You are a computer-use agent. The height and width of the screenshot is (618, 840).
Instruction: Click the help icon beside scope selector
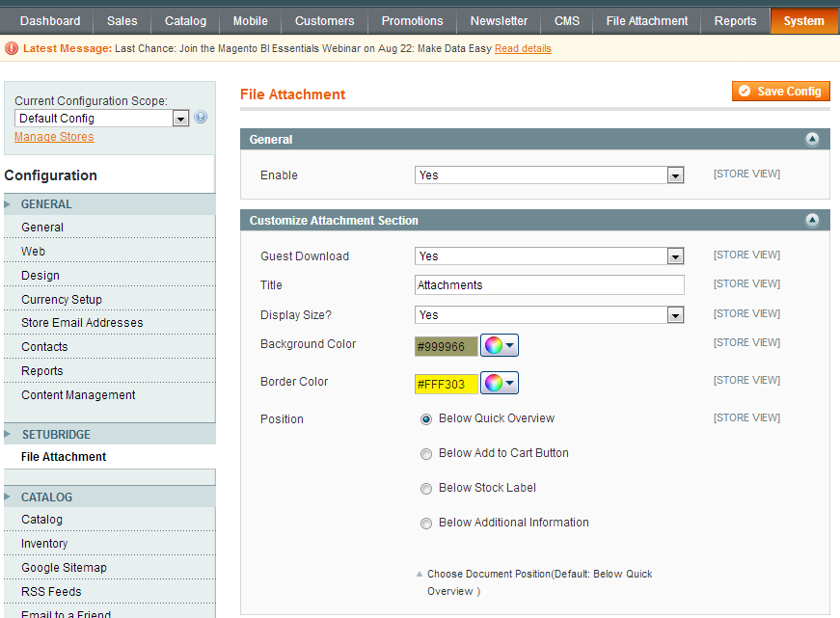(201, 118)
